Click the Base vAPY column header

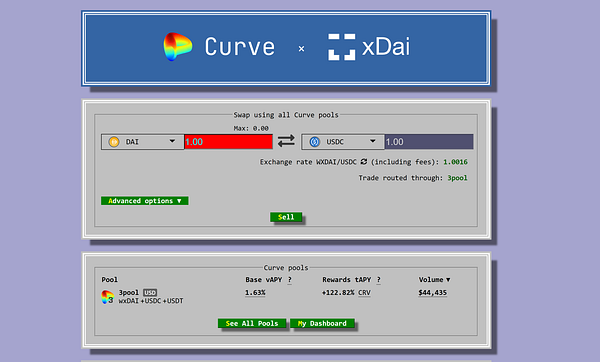pos(264,280)
